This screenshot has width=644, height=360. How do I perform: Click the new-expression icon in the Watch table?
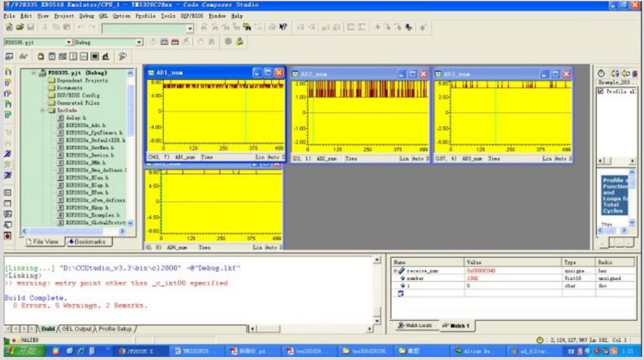point(401,293)
